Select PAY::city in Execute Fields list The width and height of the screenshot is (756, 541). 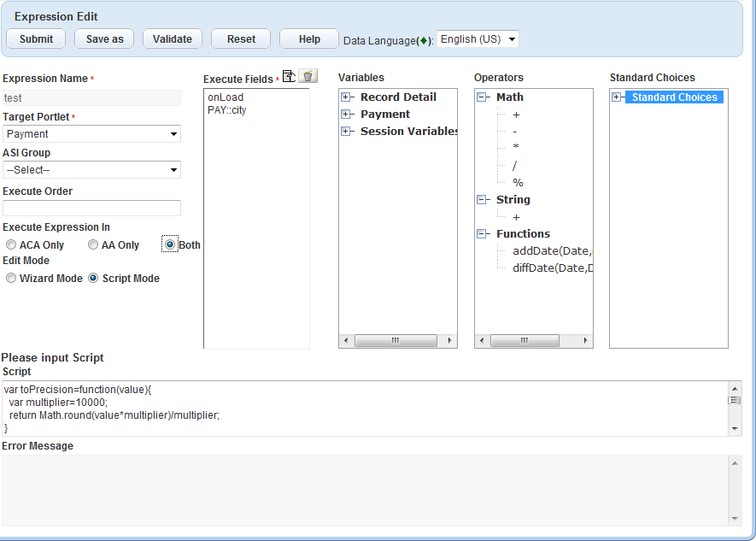(226, 110)
